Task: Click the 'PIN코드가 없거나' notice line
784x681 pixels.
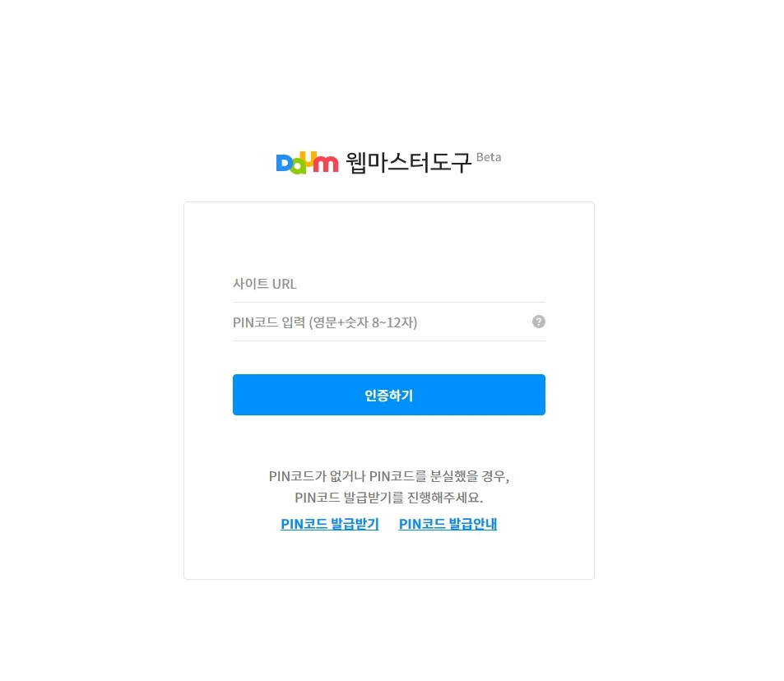Action: pos(389,476)
